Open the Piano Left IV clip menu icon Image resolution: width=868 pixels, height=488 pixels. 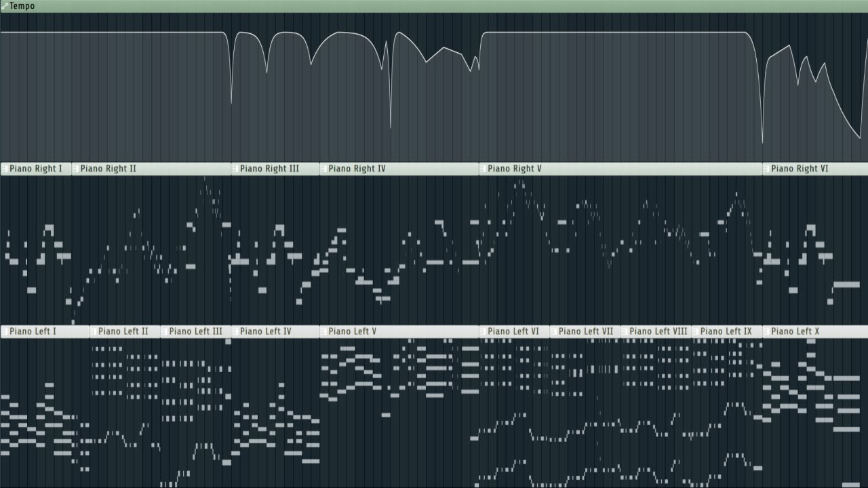tap(235, 332)
